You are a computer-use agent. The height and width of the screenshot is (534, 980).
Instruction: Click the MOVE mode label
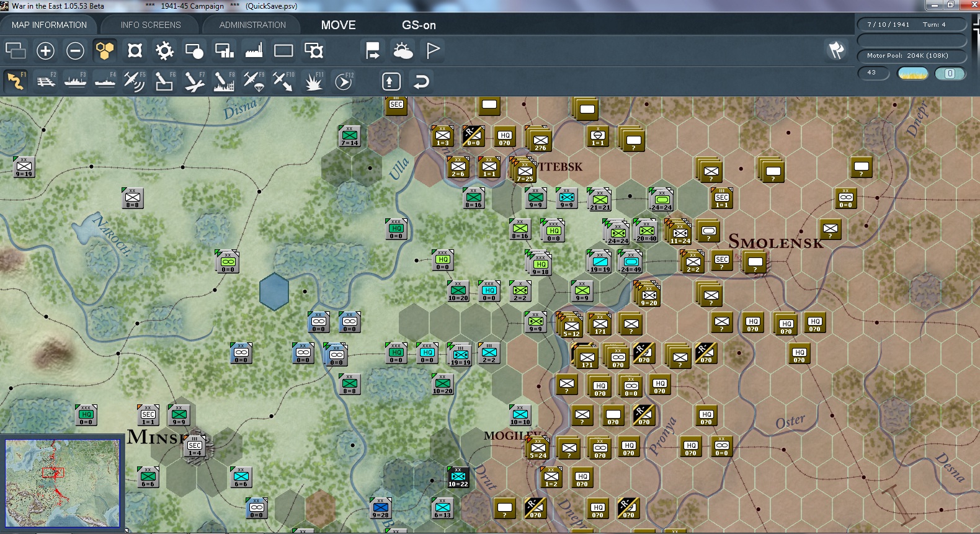click(x=339, y=25)
